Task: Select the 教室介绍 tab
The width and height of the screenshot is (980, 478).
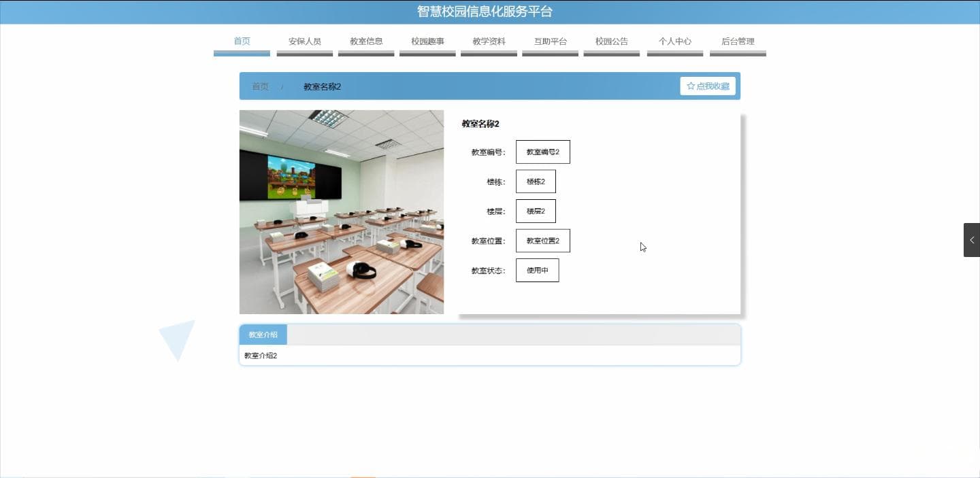Action: coord(263,335)
